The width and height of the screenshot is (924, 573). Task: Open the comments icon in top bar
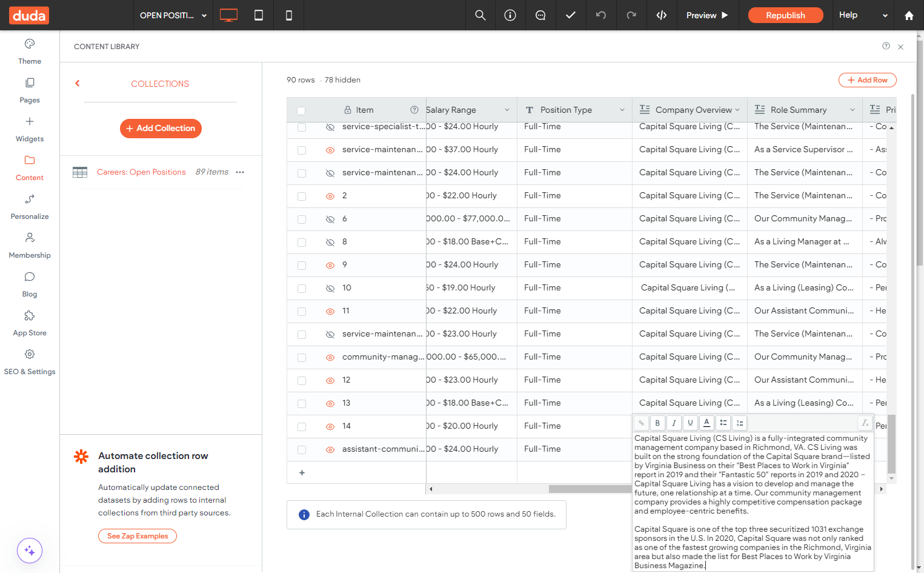(540, 15)
